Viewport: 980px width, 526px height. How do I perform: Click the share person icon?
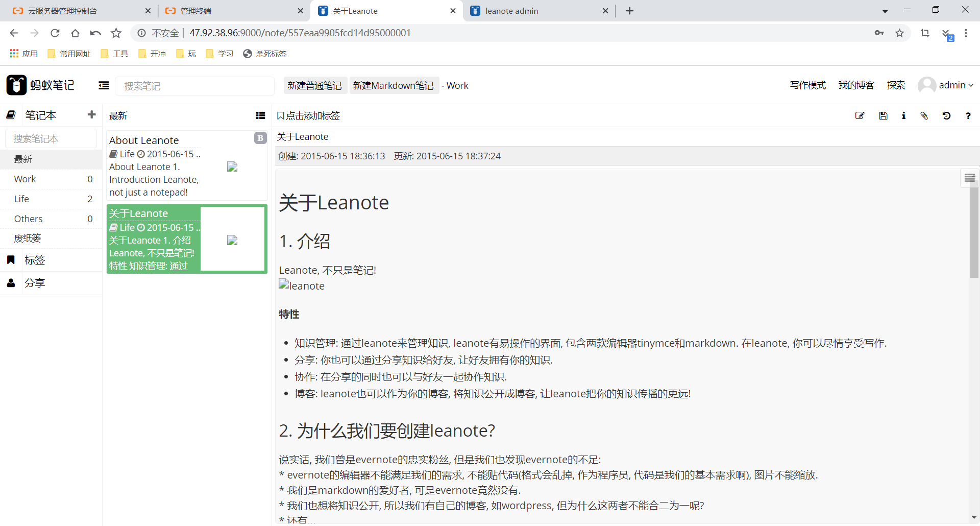[11, 283]
